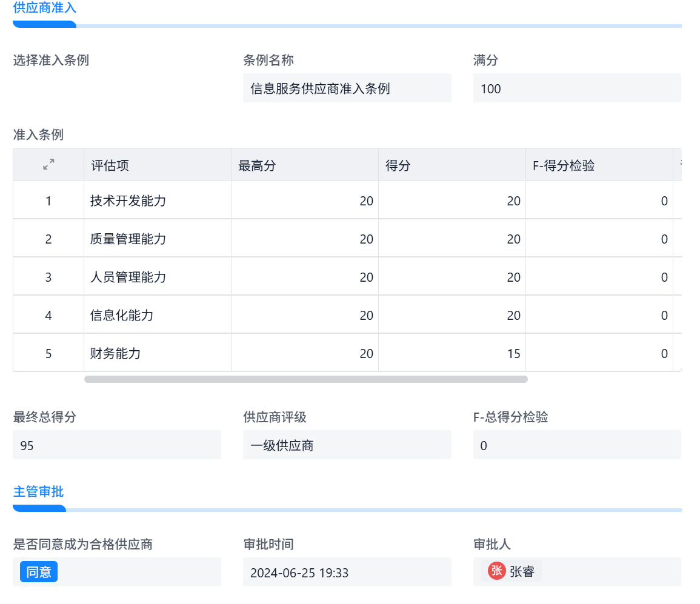Click the table fullscreen expand icon
This screenshot has height=604, width=700.
tap(48, 164)
